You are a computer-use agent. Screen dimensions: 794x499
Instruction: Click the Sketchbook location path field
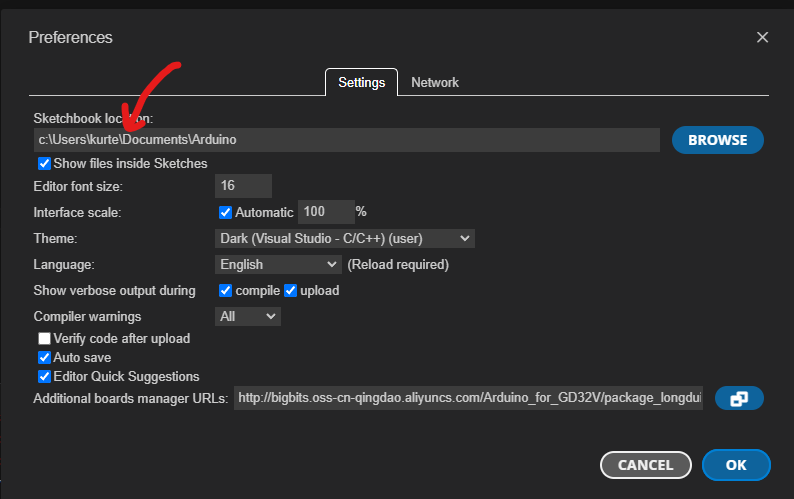click(346, 140)
